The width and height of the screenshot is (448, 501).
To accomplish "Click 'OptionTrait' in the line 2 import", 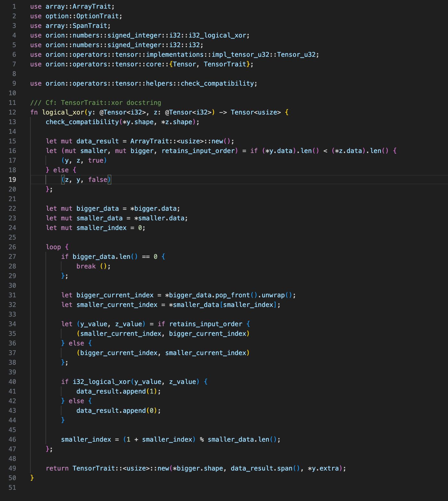I will 97,16.
